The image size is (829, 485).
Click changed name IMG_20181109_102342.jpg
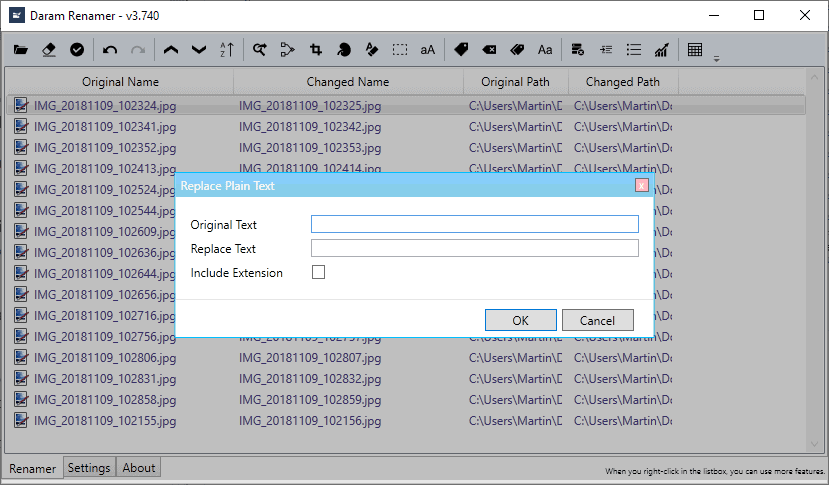310,127
